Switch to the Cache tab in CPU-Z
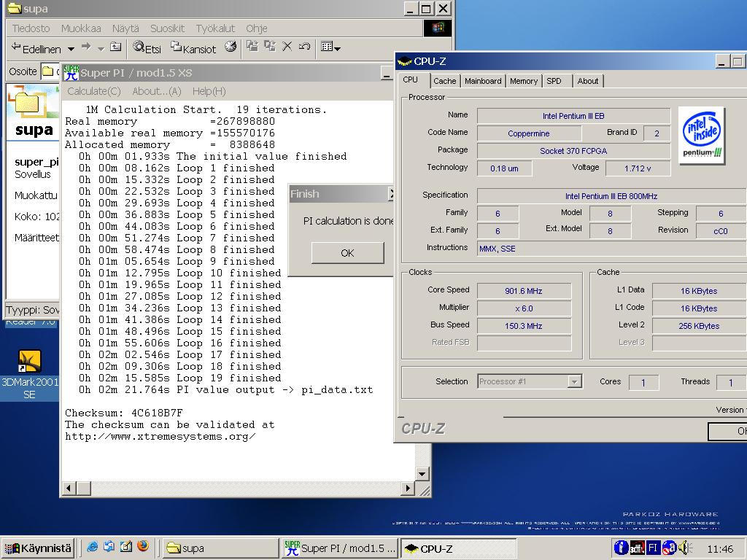 click(x=445, y=81)
